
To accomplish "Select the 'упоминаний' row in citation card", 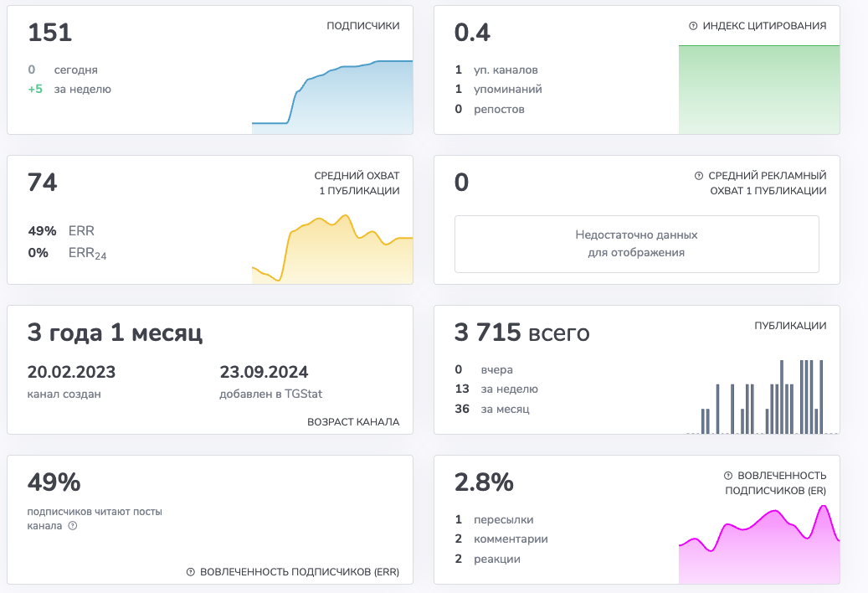I will click(509, 89).
